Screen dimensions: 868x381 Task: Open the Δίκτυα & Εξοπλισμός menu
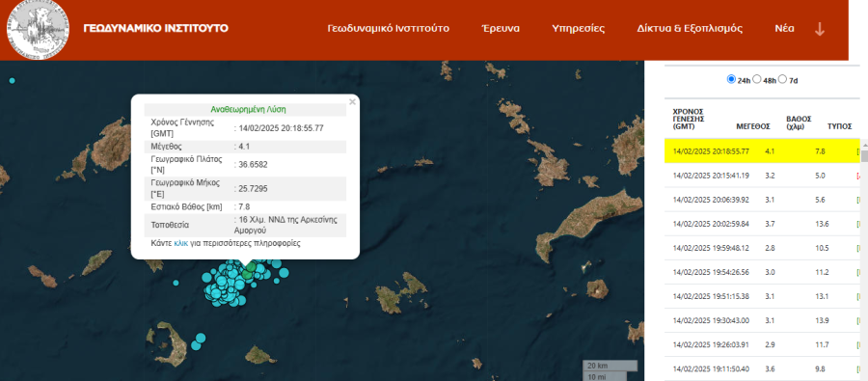(690, 29)
